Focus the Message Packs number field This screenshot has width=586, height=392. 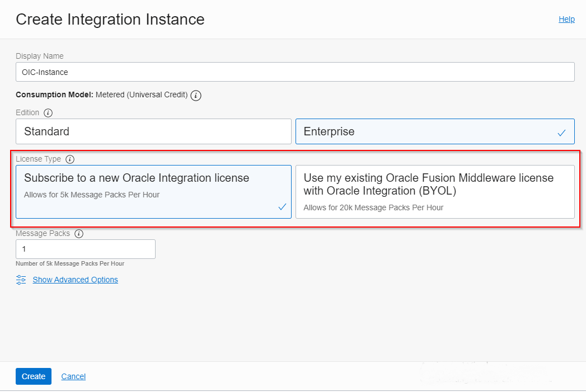[85, 249]
